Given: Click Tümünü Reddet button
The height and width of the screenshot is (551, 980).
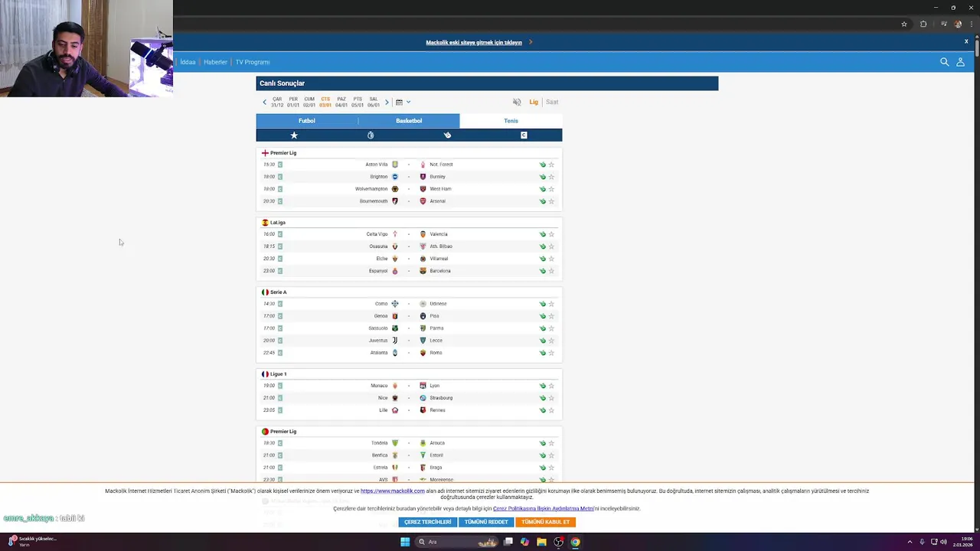Looking at the screenshot, I should 486,522.
